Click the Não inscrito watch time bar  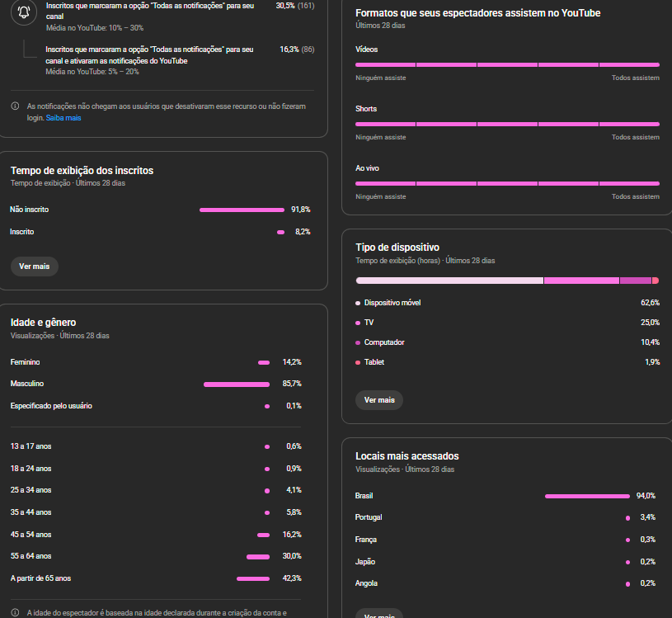[242, 210]
